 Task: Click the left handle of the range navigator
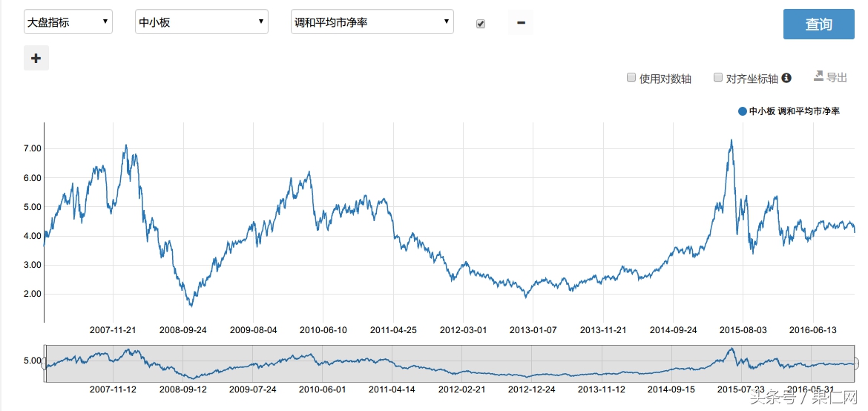tap(44, 364)
